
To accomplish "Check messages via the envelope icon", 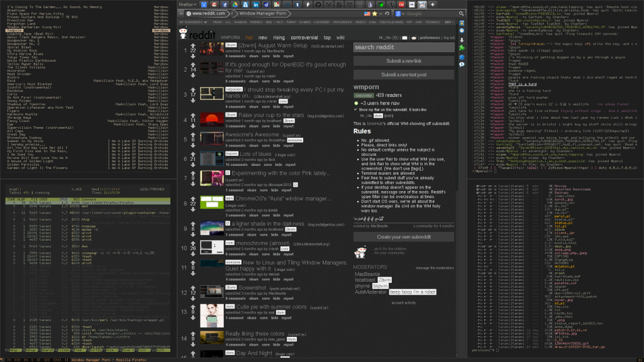I will click(x=406, y=37).
